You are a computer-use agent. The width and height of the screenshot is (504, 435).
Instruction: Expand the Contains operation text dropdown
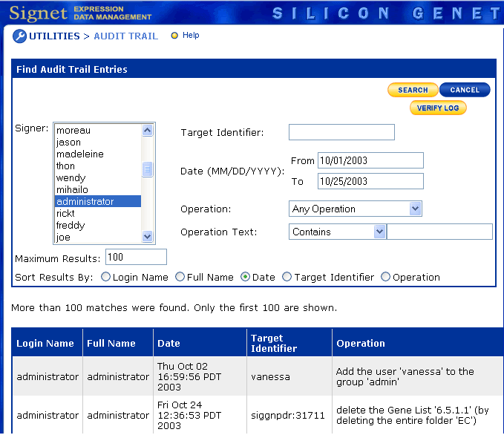pyautogui.click(x=337, y=232)
